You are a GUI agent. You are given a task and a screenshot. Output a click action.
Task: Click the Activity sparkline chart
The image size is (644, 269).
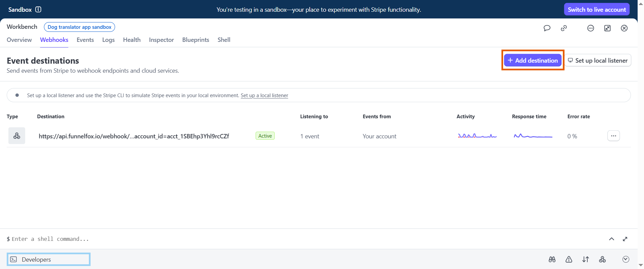click(x=477, y=136)
